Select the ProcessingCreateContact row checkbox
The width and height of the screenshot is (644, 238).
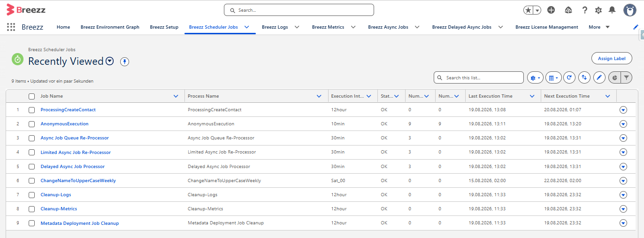(x=31, y=110)
